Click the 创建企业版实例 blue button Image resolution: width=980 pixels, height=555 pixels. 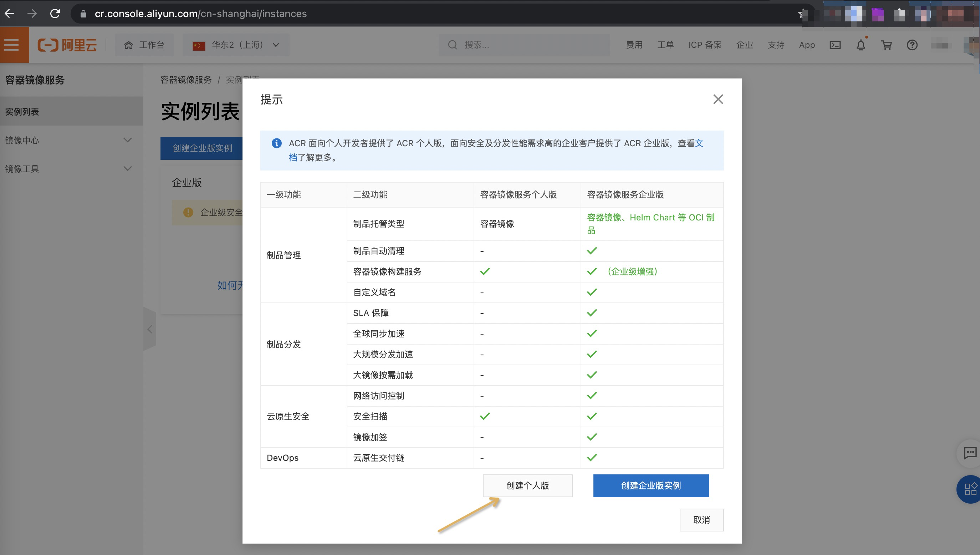(x=650, y=486)
